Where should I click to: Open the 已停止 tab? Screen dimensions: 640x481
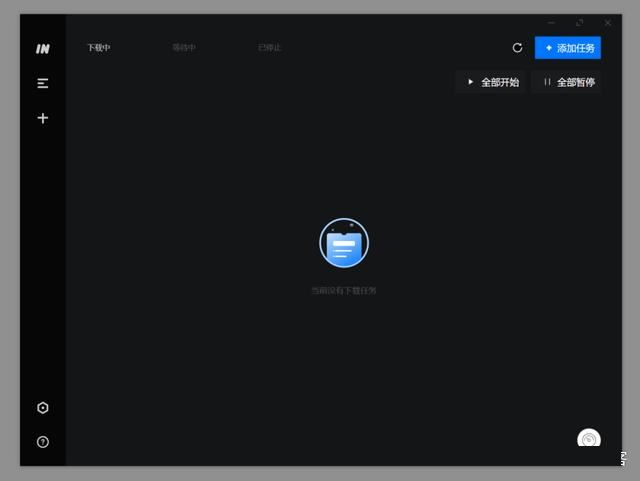pos(270,48)
